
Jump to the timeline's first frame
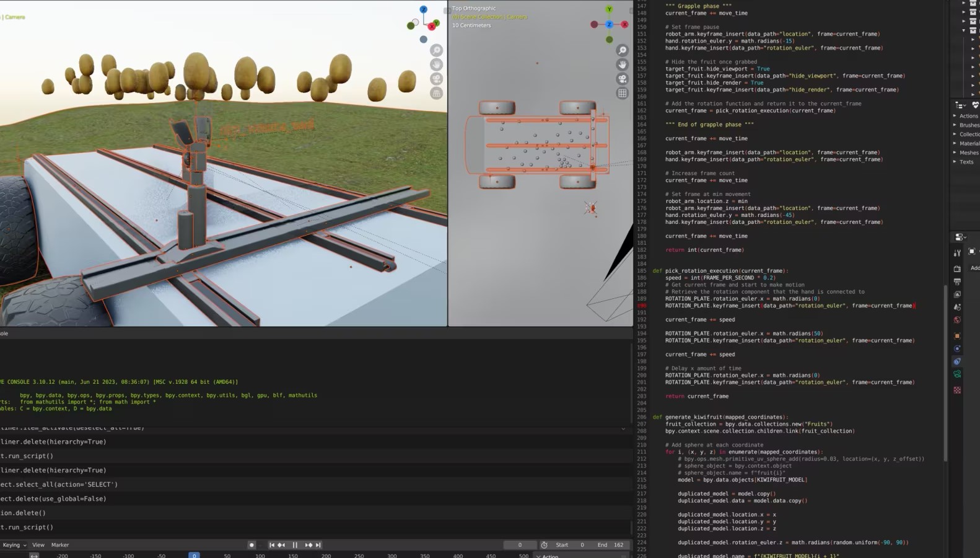(271, 545)
